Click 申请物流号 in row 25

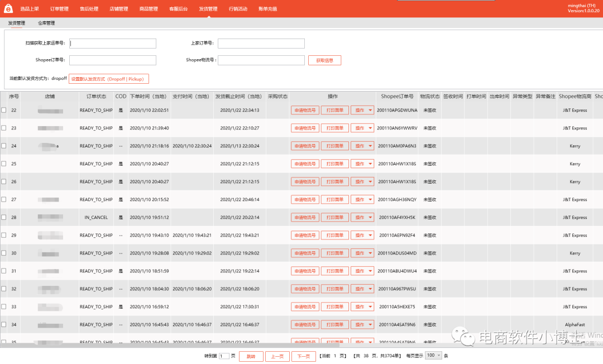click(x=305, y=164)
